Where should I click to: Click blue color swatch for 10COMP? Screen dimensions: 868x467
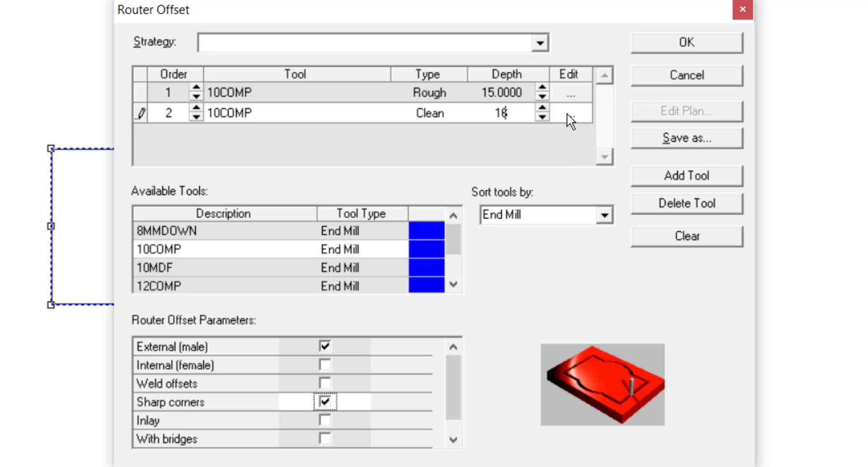click(426, 249)
